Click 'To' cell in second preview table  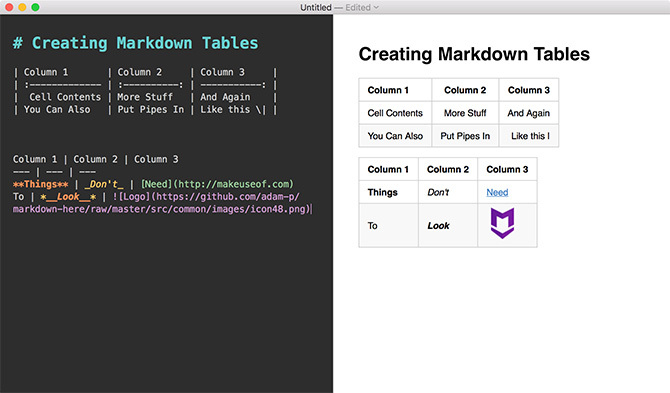click(x=388, y=226)
